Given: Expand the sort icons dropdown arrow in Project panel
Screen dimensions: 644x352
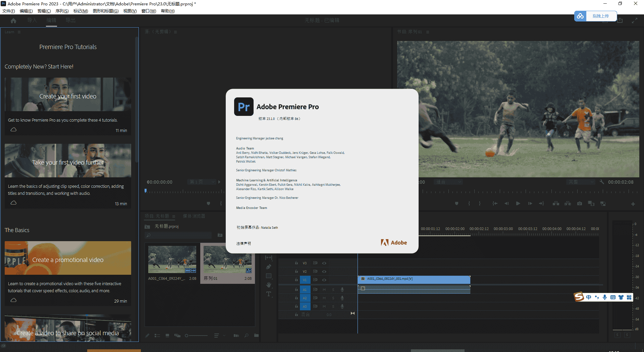Looking at the screenshot, I should tap(224, 336).
